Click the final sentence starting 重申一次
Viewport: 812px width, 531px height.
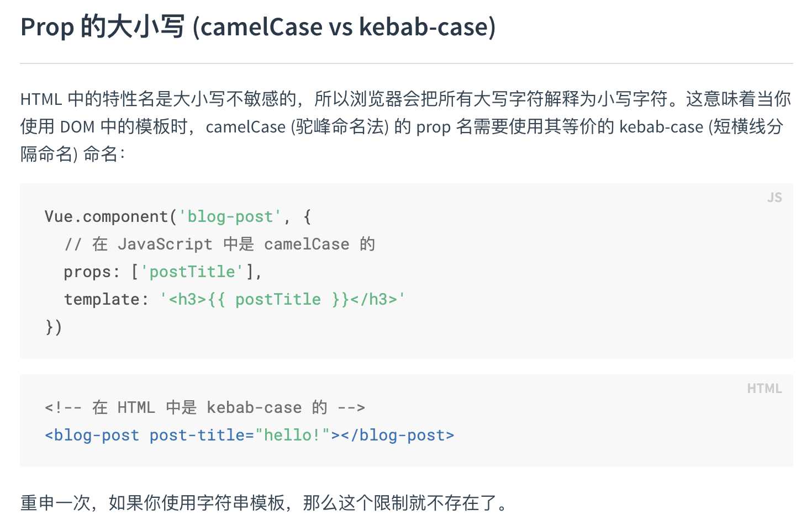click(264, 503)
